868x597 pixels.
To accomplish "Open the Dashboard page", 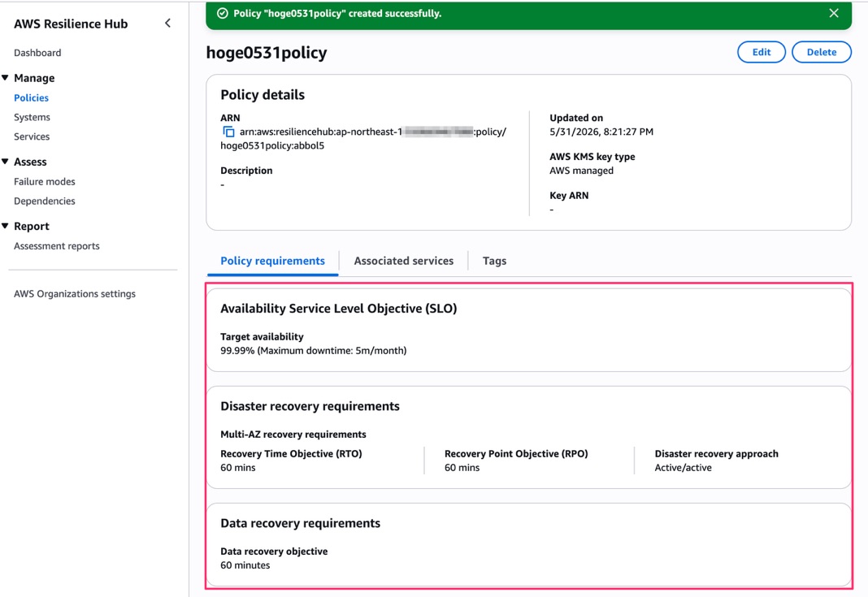I will coord(37,53).
